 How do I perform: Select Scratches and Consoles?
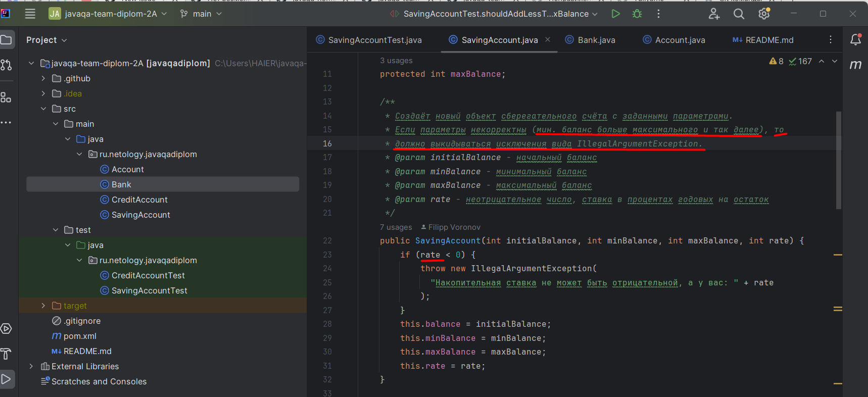click(x=94, y=381)
